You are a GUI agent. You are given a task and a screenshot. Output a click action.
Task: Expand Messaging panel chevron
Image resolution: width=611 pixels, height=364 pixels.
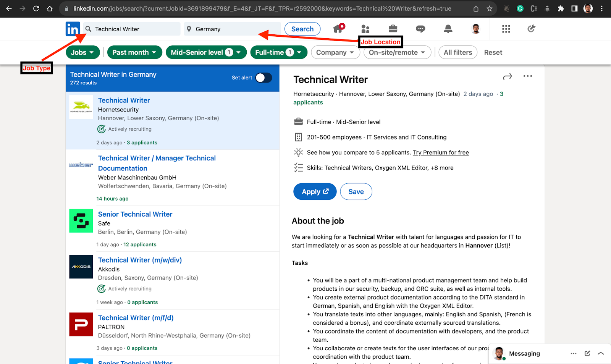coord(601,354)
